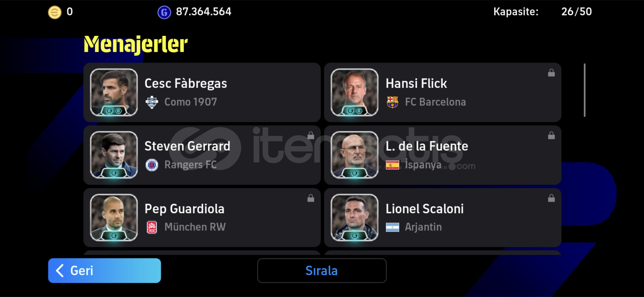This screenshot has height=297, width=644.
Task: Select Cesc Fàbregas manager portrait
Action: (x=114, y=92)
